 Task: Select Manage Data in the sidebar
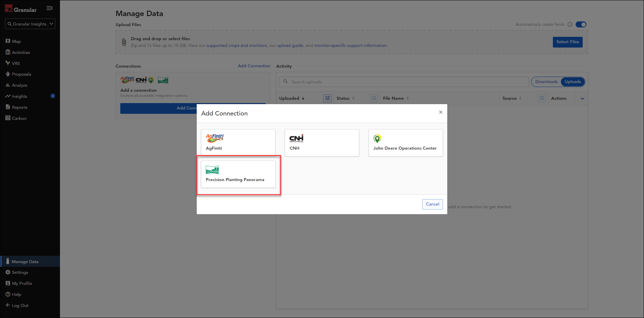[x=30, y=261]
